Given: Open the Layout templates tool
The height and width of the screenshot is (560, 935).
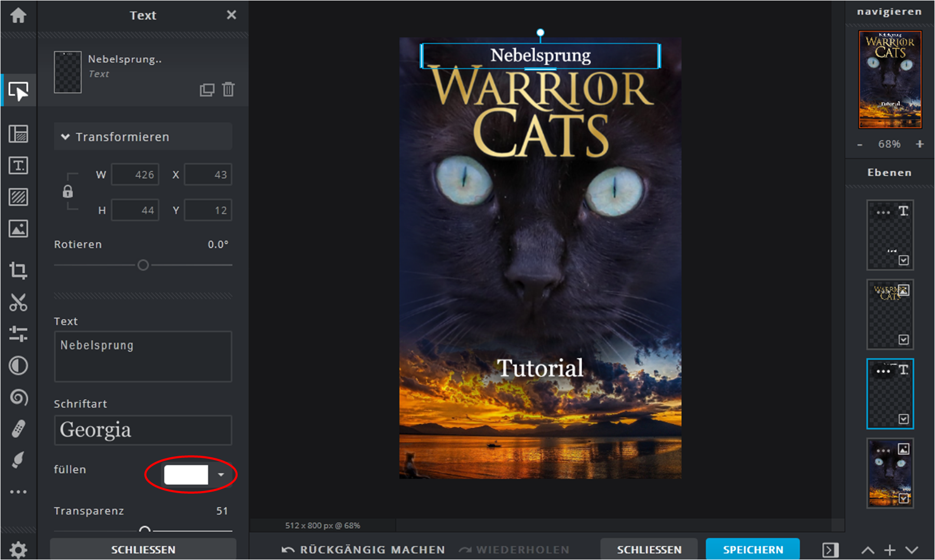Looking at the screenshot, I should pyautogui.click(x=18, y=134).
